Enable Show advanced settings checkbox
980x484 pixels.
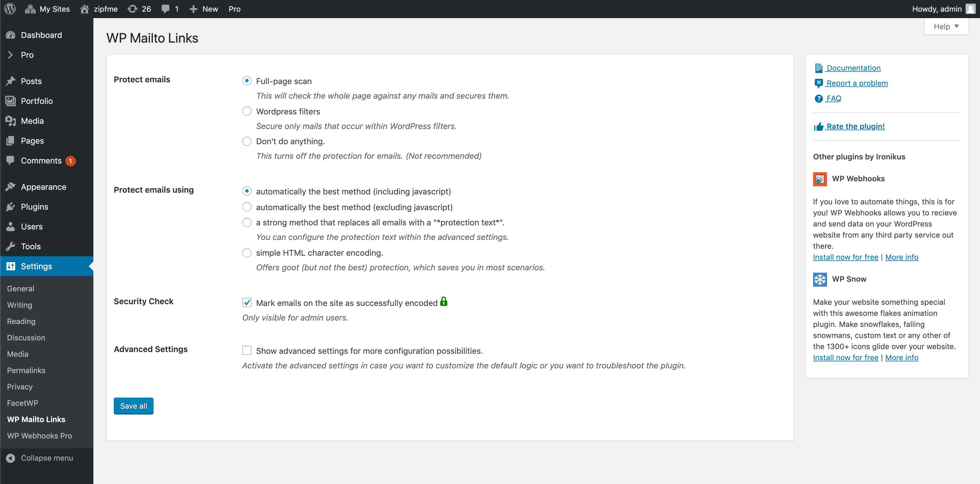tap(247, 350)
